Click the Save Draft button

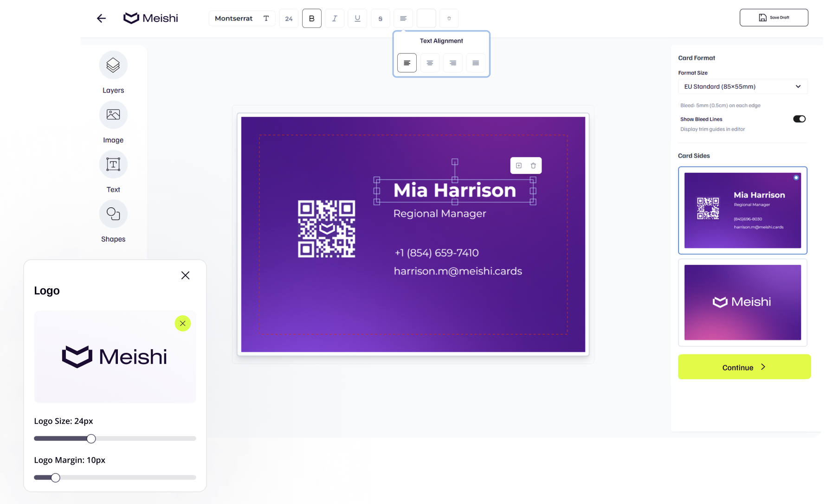click(774, 17)
